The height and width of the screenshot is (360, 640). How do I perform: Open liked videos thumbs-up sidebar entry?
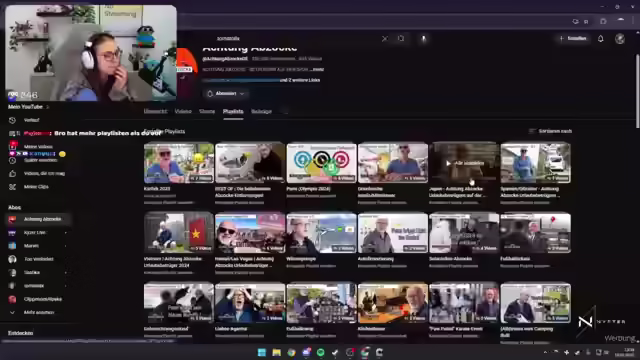pos(38,173)
